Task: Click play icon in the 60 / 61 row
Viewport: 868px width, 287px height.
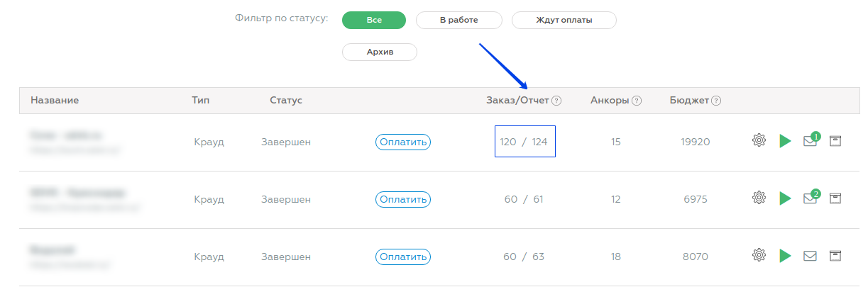Action: [x=785, y=198]
